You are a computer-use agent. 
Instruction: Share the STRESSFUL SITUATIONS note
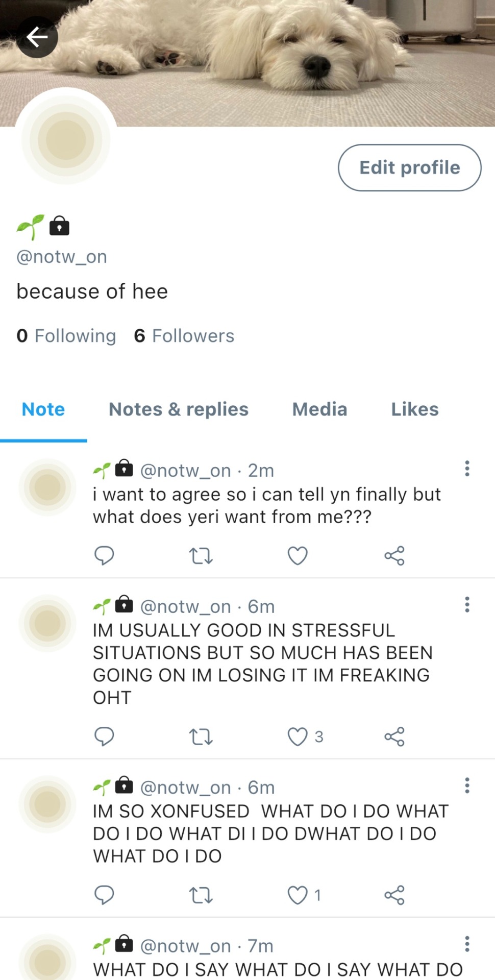pyautogui.click(x=394, y=737)
